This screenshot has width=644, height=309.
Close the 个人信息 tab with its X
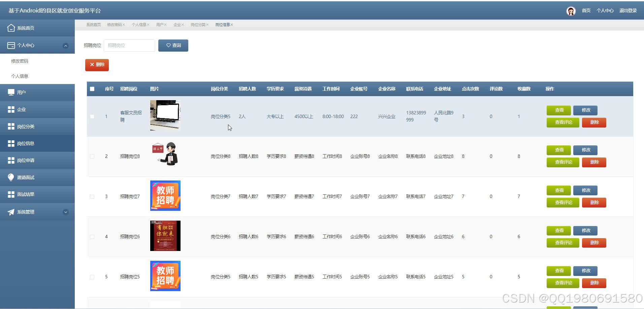(148, 25)
